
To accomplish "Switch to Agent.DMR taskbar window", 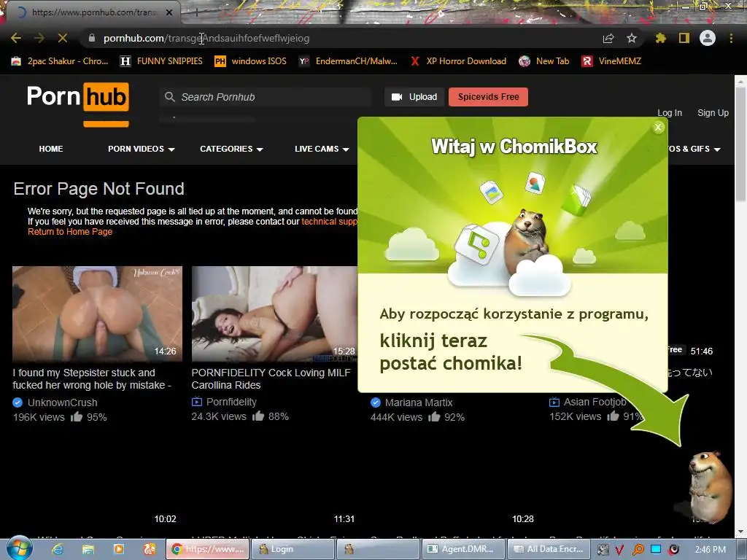I will [x=463, y=550].
